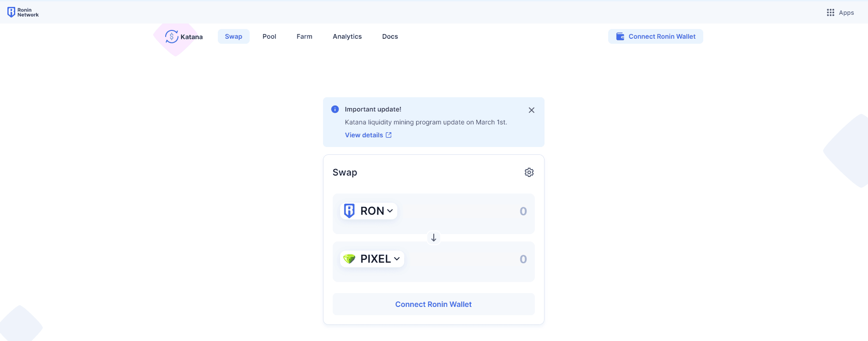Image resolution: width=868 pixels, height=341 pixels.
Task: Switch to the Pool tab
Action: coord(269,36)
